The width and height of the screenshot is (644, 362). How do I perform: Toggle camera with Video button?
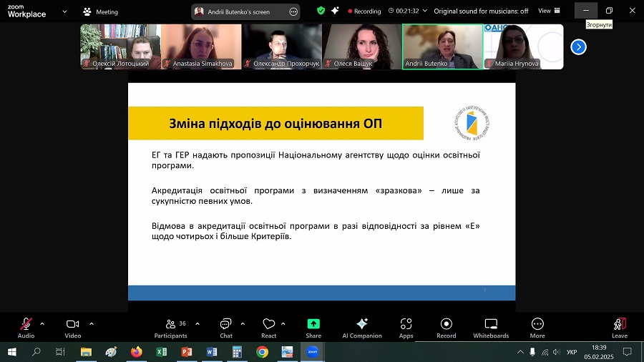72,328
